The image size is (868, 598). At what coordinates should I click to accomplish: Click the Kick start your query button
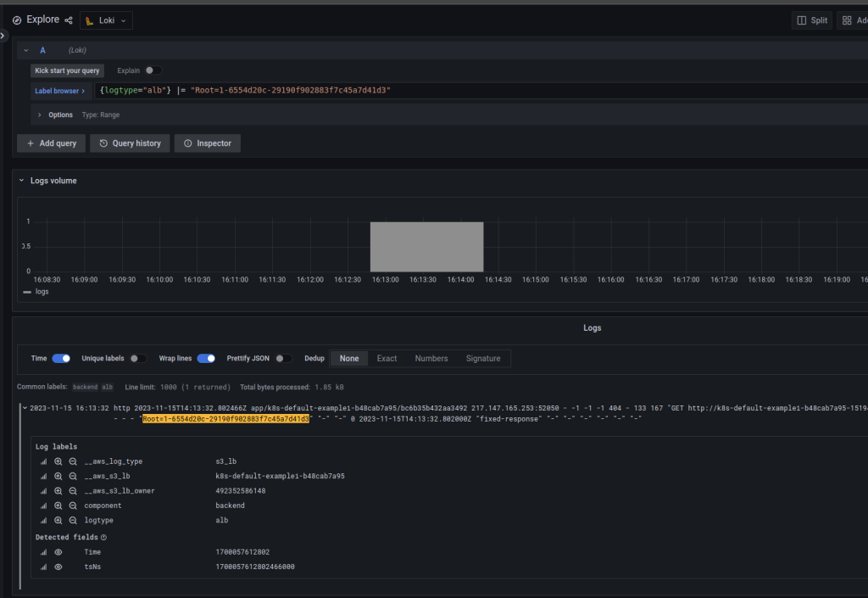[67, 70]
